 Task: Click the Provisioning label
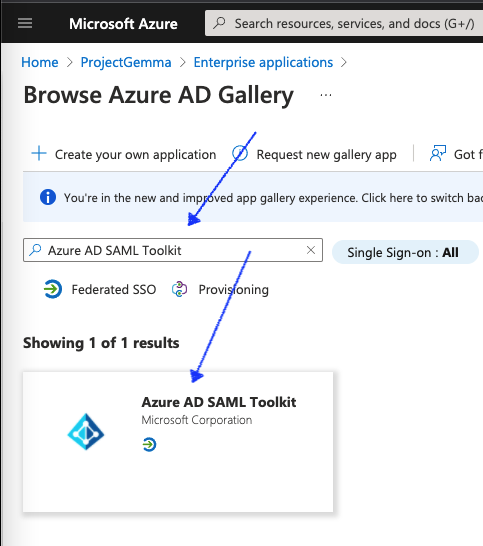tap(234, 290)
